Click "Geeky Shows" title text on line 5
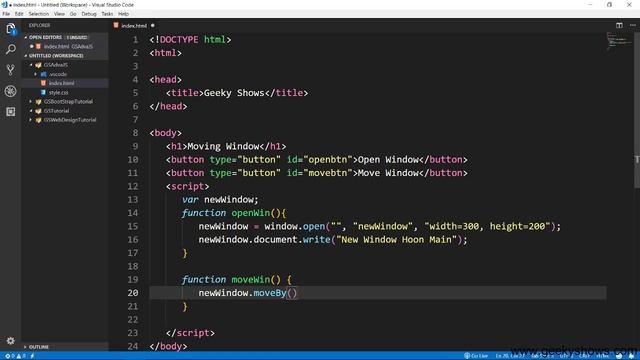The width and height of the screenshot is (640, 360). [x=234, y=93]
